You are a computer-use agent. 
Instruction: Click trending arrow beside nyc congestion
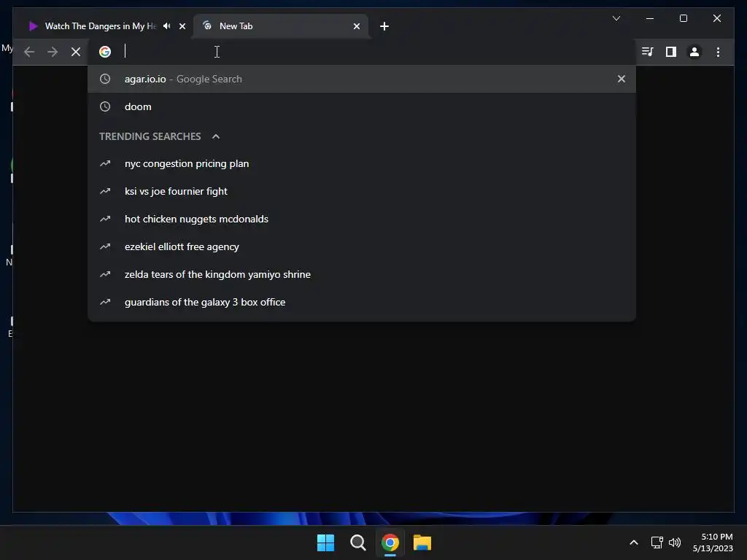click(x=105, y=164)
